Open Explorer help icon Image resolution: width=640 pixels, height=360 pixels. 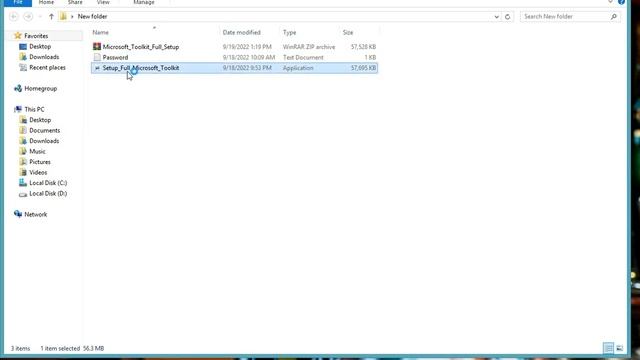point(622,2)
